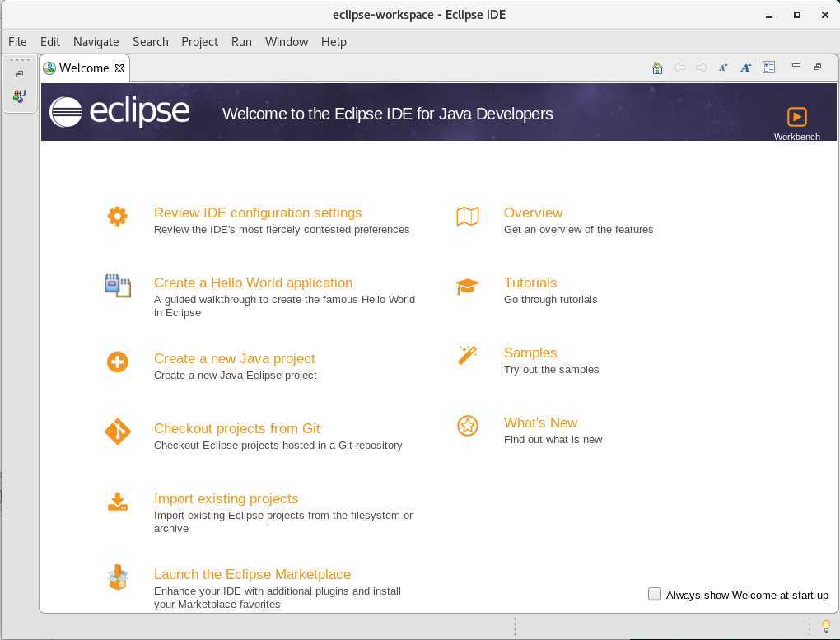Screen dimensions: 840x640
Task: Click the Java perspective icon in left trim
Action: pyautogui.click(x=19, y=96)
